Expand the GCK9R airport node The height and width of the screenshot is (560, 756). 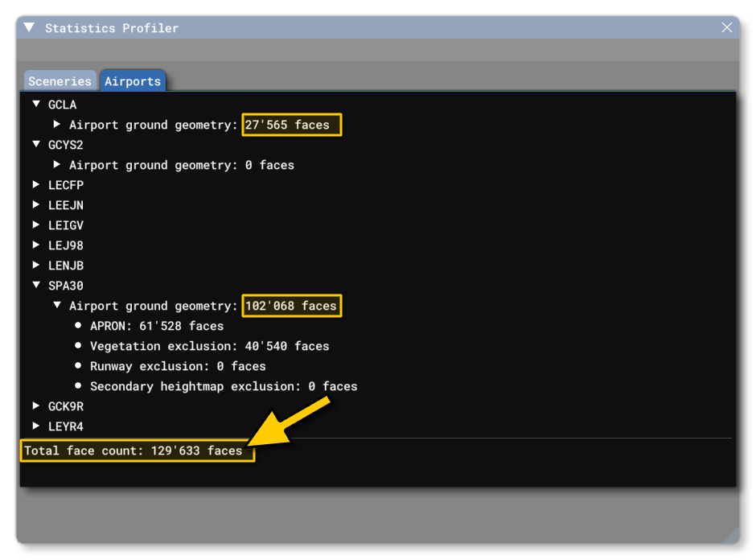36,406
